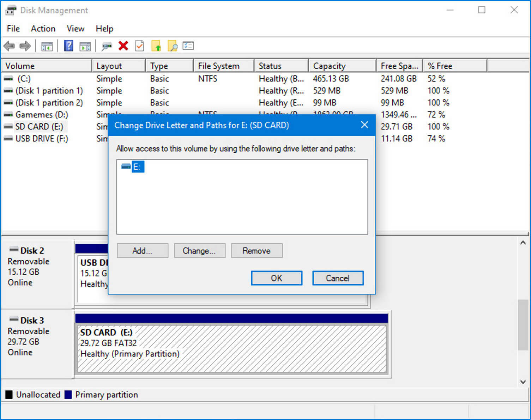This screenshot has height=420, width=531.
Task: Click the Back arrow toolbar icon
Action: tap(9, 46)
